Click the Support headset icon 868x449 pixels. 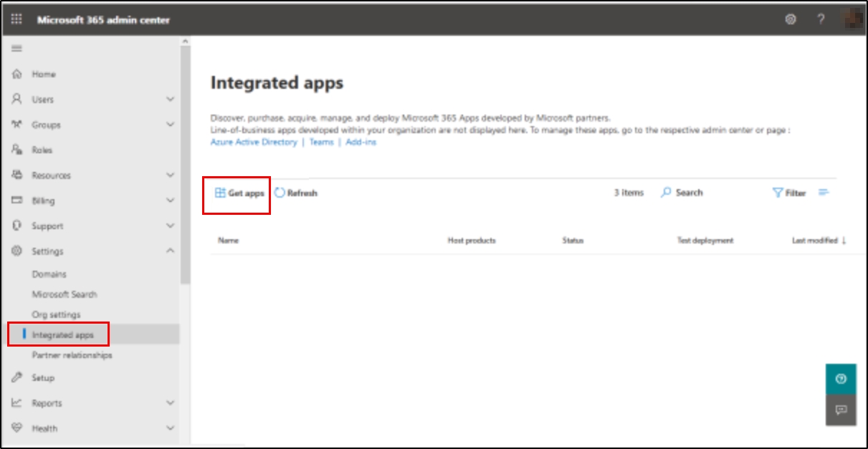[x=16, y=226]
